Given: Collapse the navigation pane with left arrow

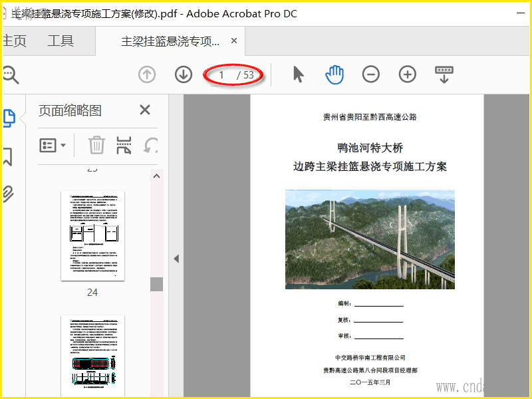Looking at the screenshot, I should (176, 259).
